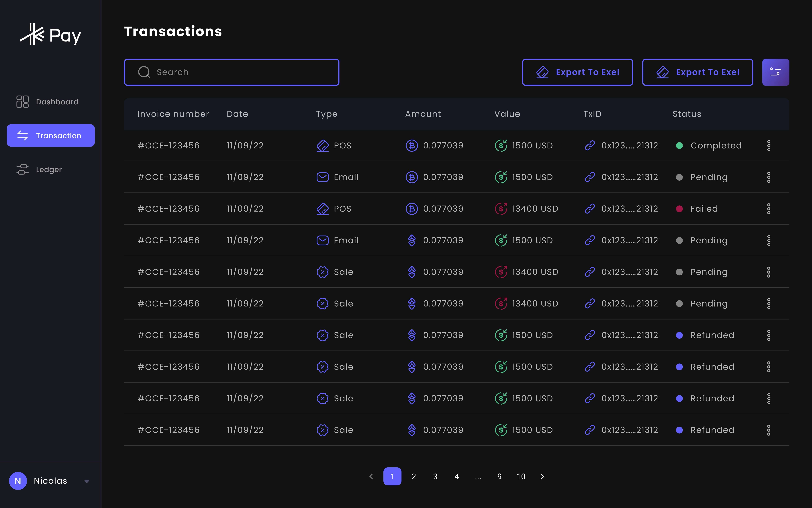This screenshot has height=508, width=812.
Task: Click the Amount column header
Action: [423, 114]
